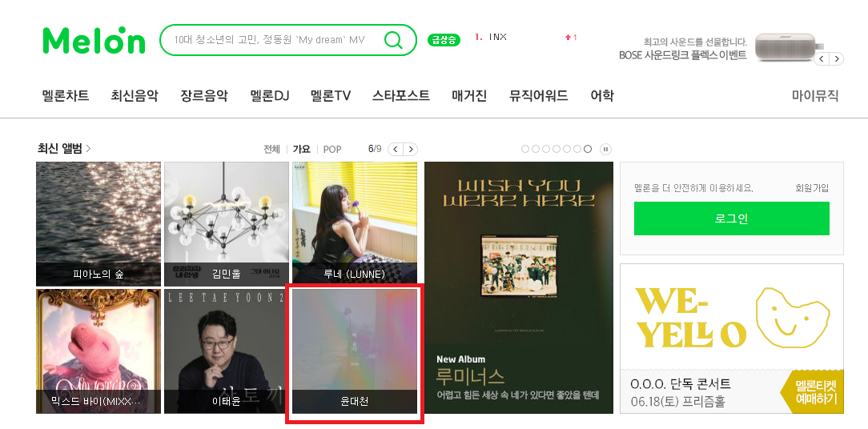This screenshot has width=868, height=429.
Task: Show next BOSE ad banner
Action: click(837, 58)
